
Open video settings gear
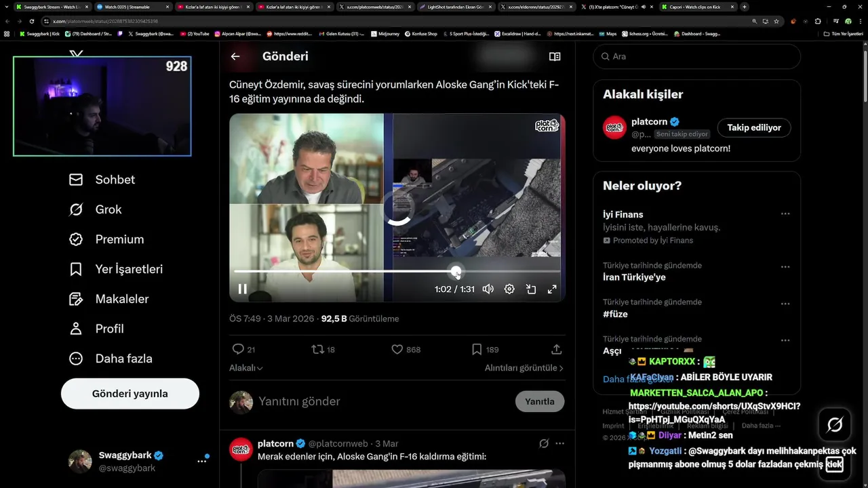coord(509,289)
